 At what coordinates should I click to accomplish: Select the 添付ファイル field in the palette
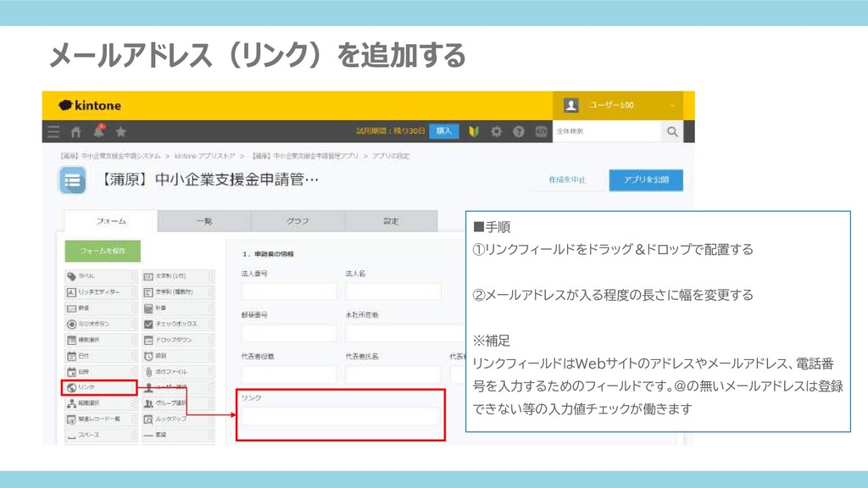click(178, 372)
